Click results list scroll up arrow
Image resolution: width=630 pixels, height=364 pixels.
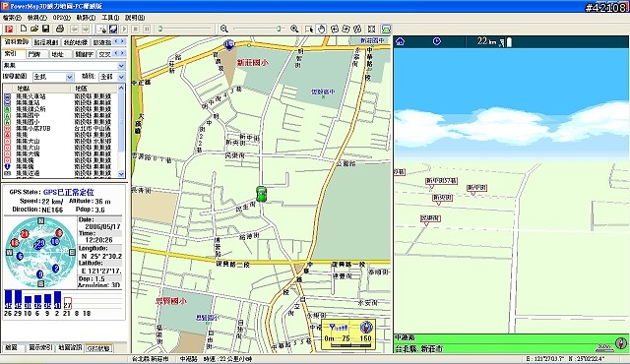(x=121, y=88)
